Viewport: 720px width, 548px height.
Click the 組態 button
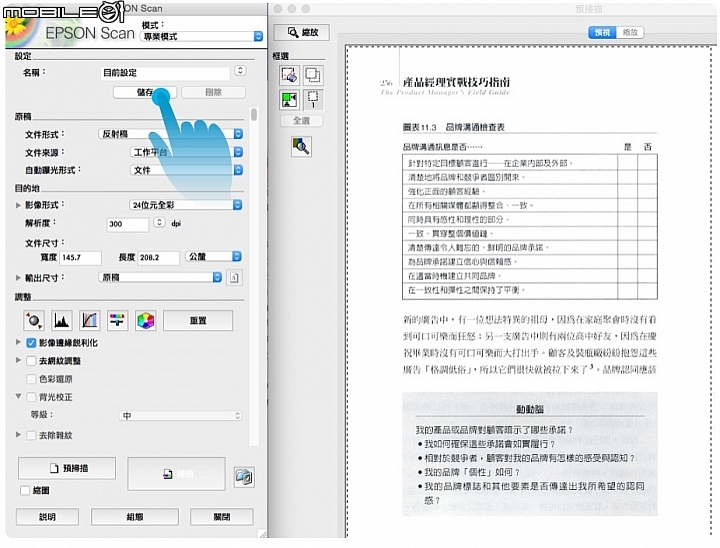(135, 517)
